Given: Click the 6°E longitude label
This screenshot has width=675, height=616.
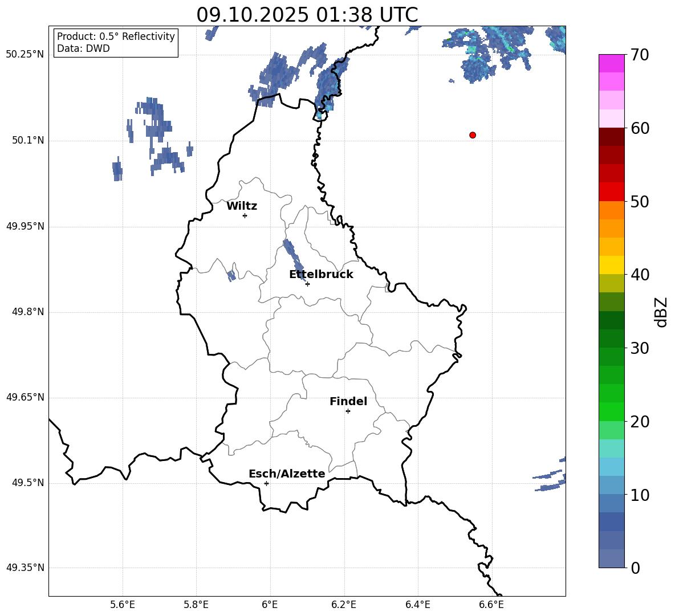Looking at the screenshot, I should coord(270,605).
